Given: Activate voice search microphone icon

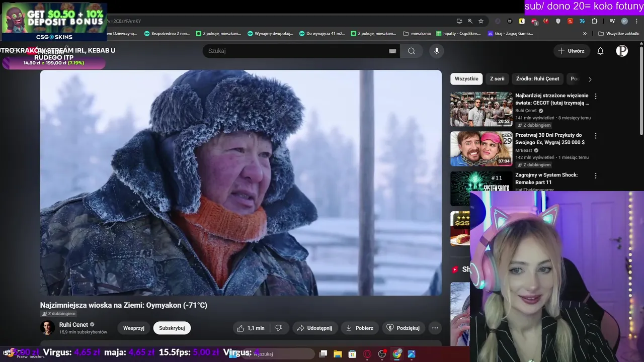Looking at the screenshot, I should 437,51.
